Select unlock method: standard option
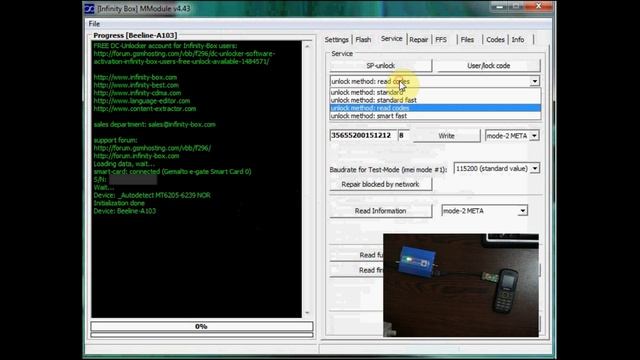 coord(435,92)
